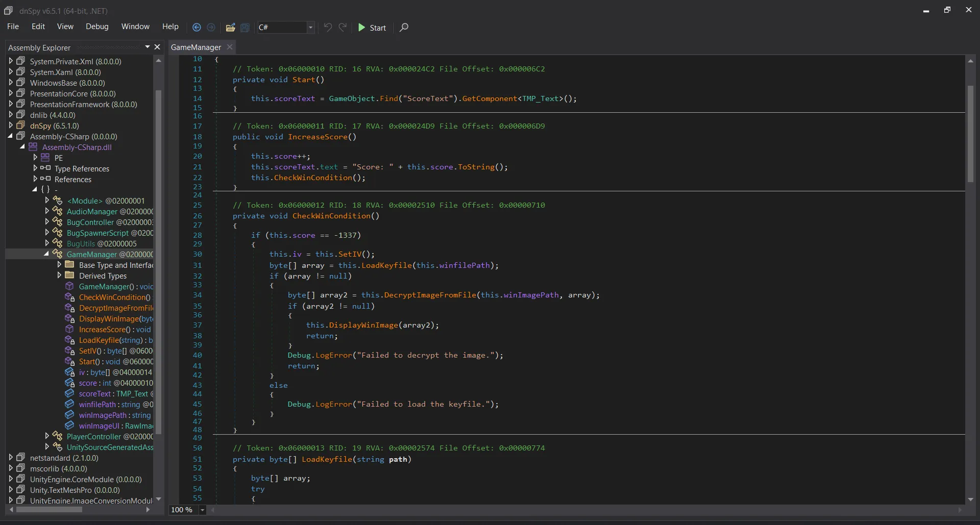This screenshot has width=980, height=525.
Task: Click the LoadKeyfile method icon
Action: pos(70,340)
